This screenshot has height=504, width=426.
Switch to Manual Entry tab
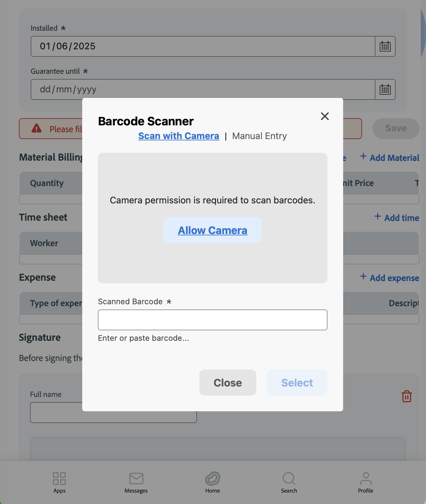[x=259, y=136]
